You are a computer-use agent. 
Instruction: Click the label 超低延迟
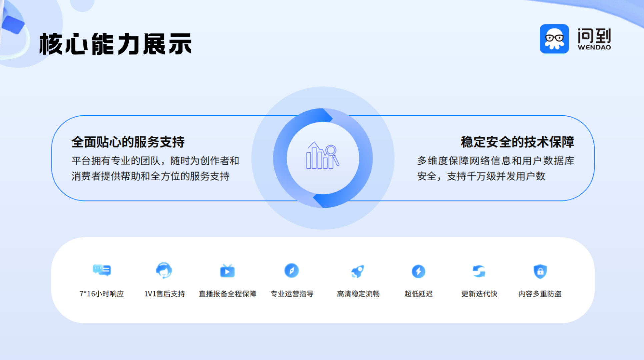tap(418, 294)
